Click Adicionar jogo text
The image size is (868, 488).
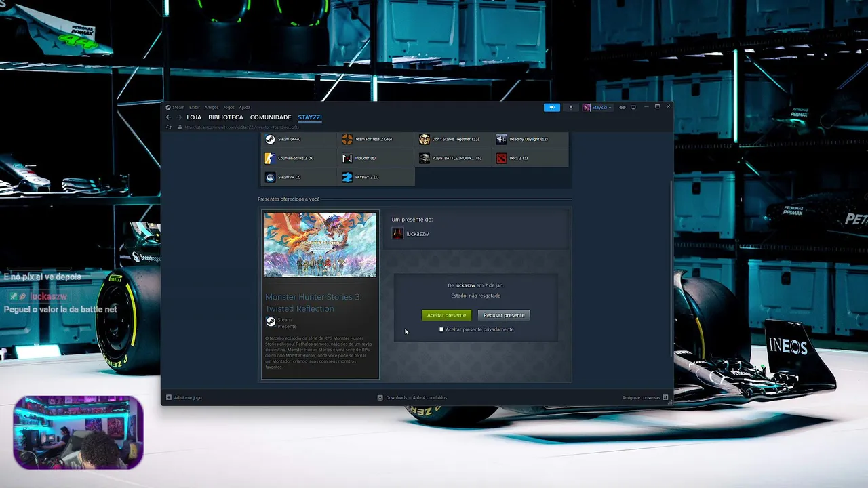coord(188,397)
